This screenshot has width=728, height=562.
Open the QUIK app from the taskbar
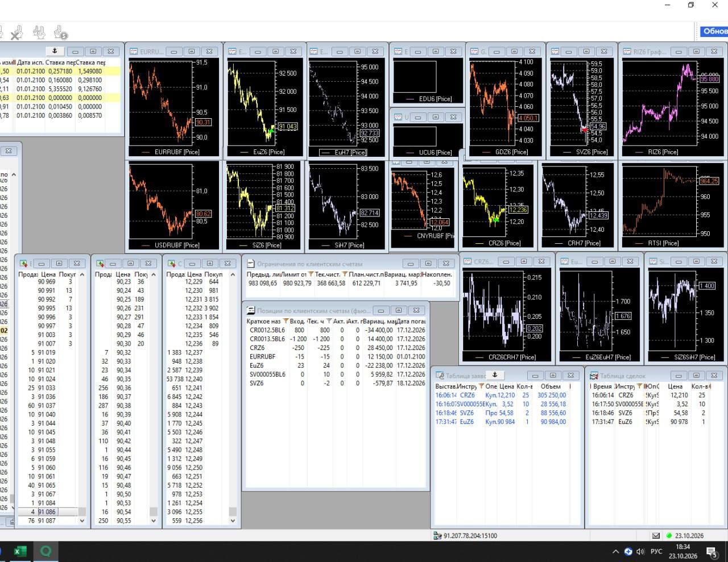coord(45,551)
